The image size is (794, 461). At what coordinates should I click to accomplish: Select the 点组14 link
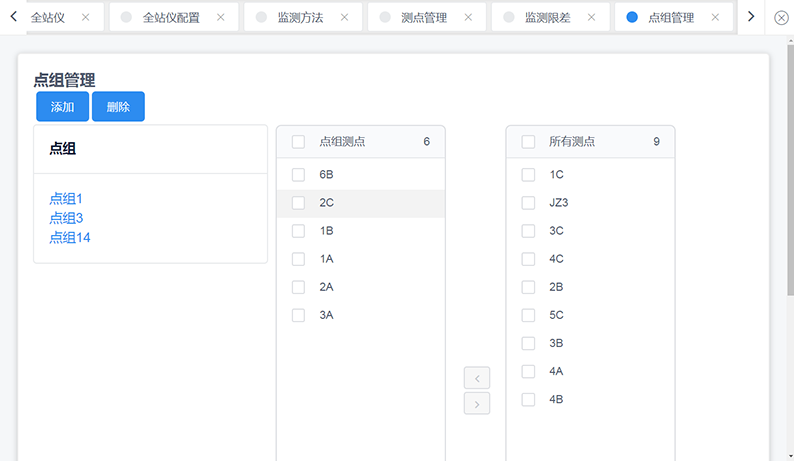tap(70, 237)
